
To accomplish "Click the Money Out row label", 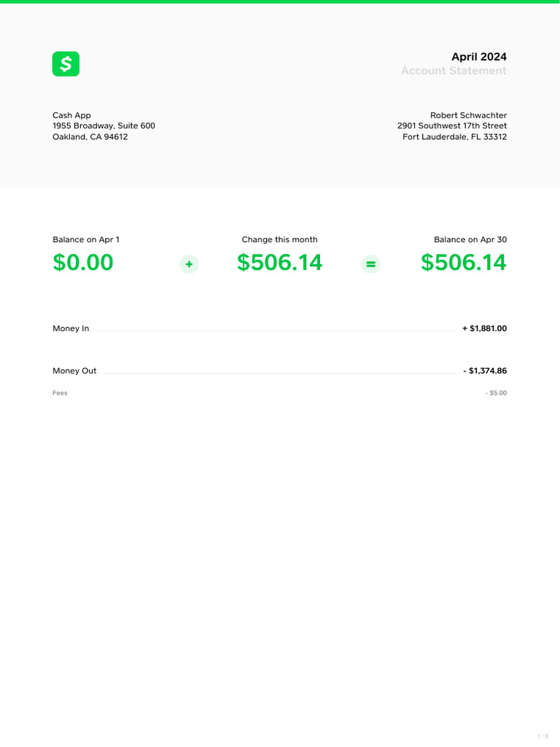I will (74, 371).
